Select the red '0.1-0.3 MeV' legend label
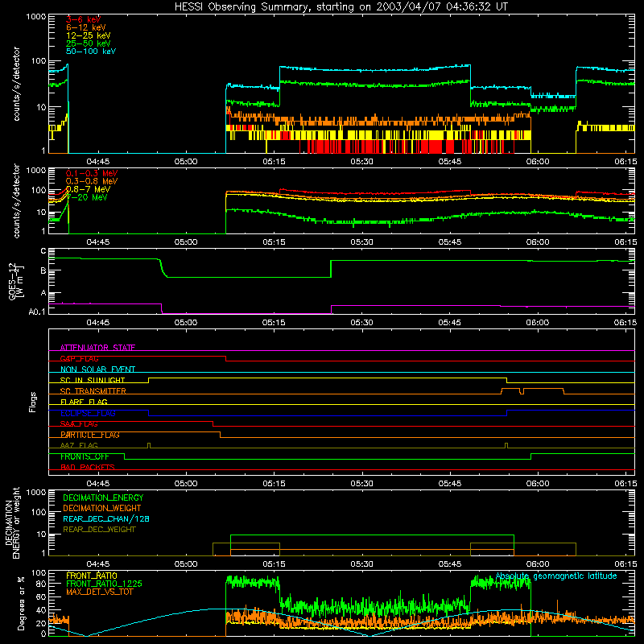This screenshot has height=644, width=644. (x=92, y=173)
